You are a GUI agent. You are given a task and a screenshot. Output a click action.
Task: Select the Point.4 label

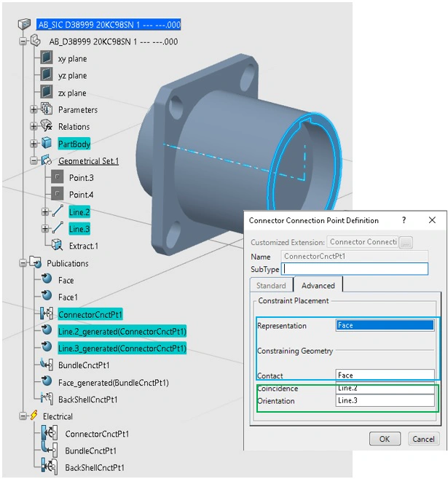81,195
